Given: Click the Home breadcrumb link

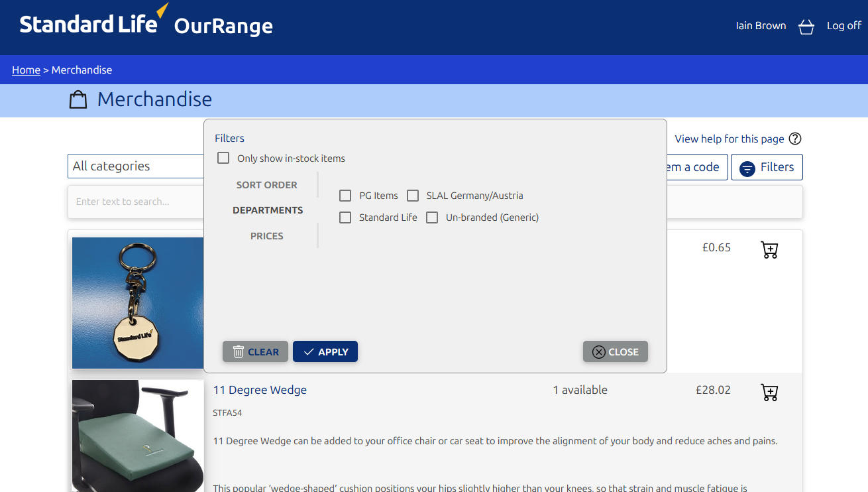Looking at the screenshot, I should pos(26,70).
